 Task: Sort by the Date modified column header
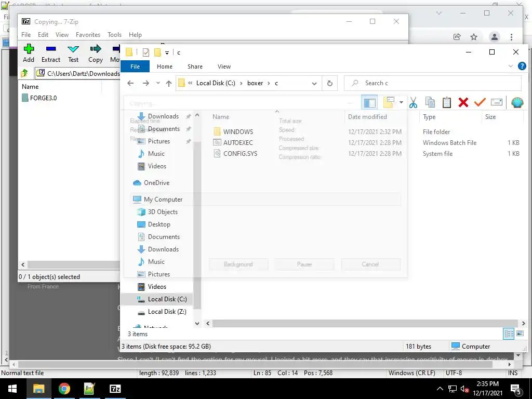click(x=367, y=117)
